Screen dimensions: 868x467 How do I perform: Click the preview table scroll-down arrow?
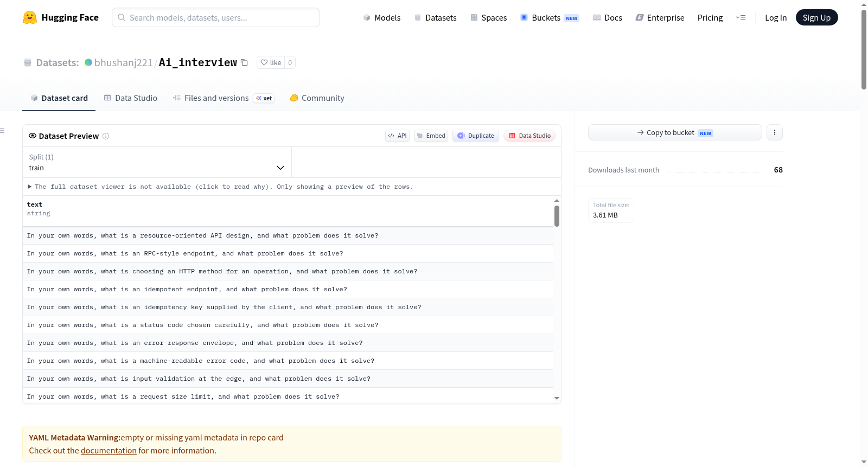[557, 398]
